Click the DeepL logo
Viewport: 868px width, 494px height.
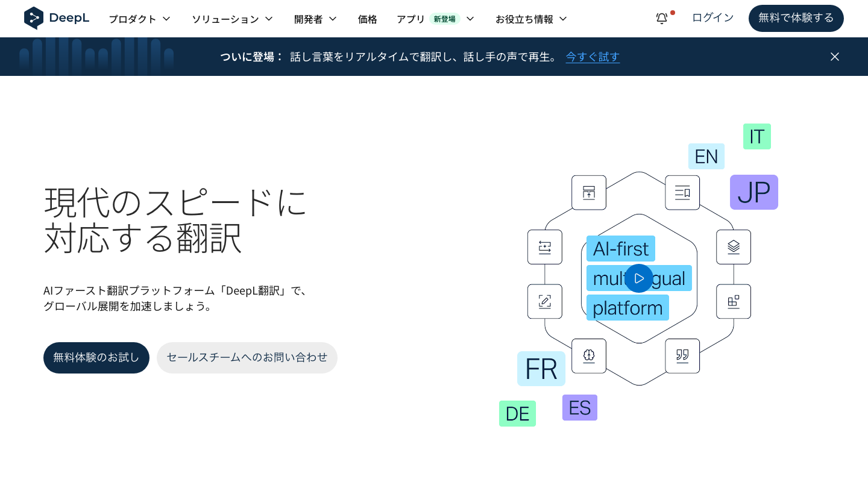(57, 18)
